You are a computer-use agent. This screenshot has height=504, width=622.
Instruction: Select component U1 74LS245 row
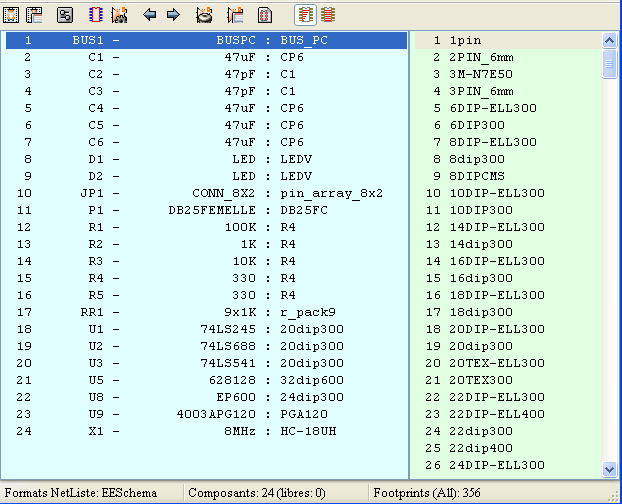coord(206,330)
